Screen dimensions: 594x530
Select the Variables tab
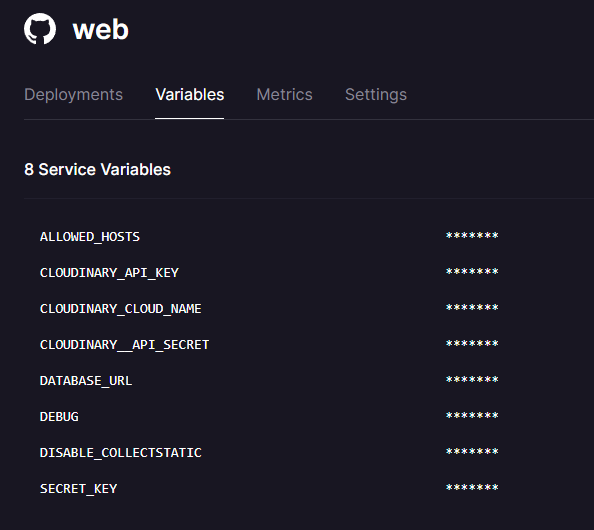point(189,95)
